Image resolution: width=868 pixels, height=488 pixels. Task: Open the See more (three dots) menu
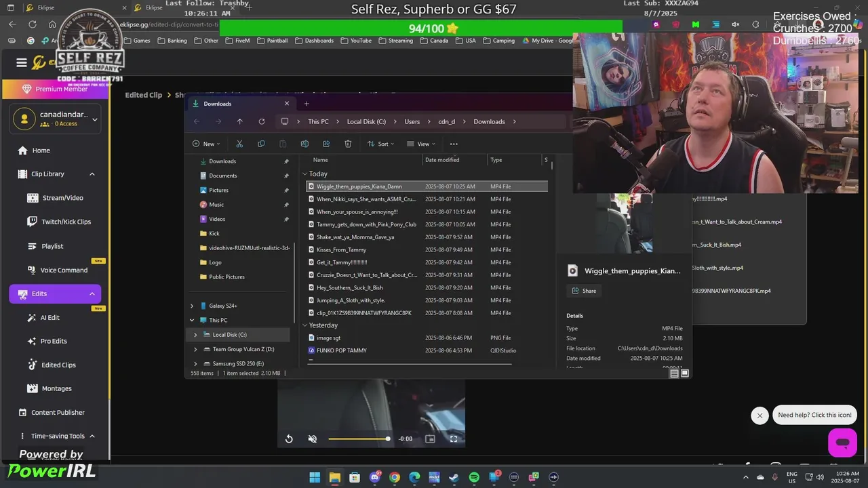point(454,144)
